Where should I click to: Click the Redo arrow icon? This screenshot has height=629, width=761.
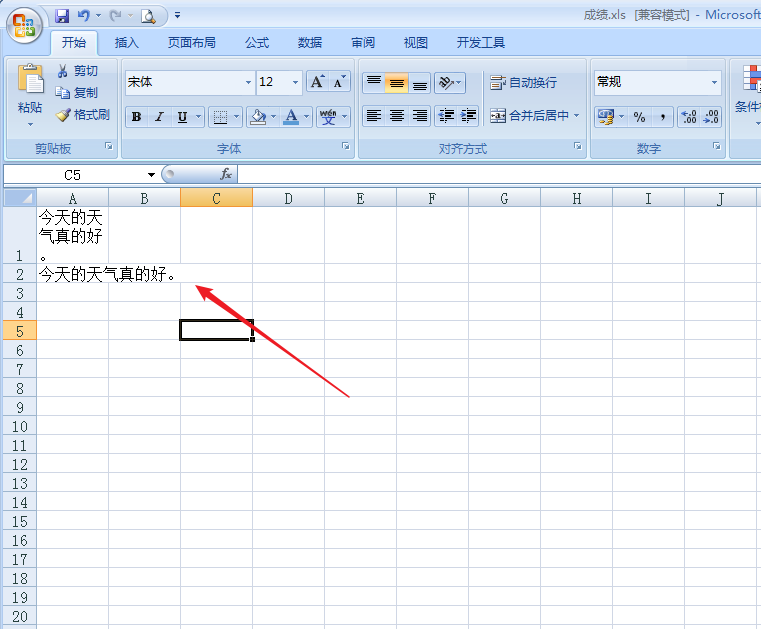click(116, 16)
